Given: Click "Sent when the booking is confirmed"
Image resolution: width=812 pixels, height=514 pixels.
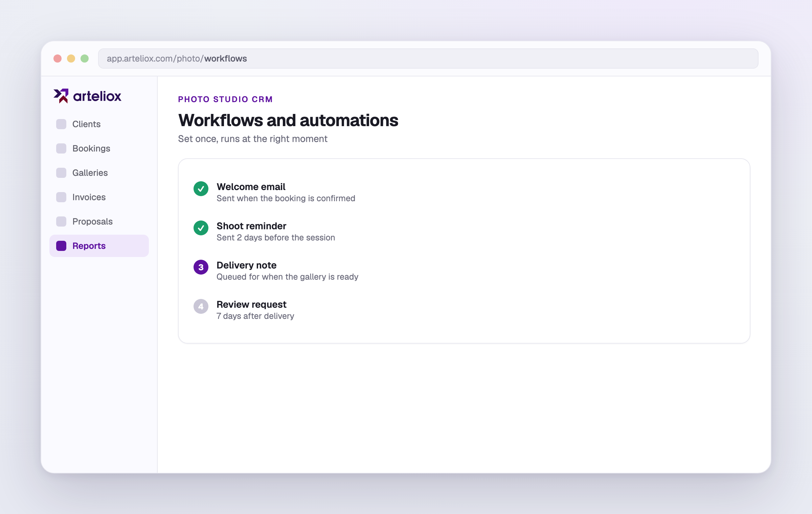Looking at the screenshot, I should [x=286, y=198].
